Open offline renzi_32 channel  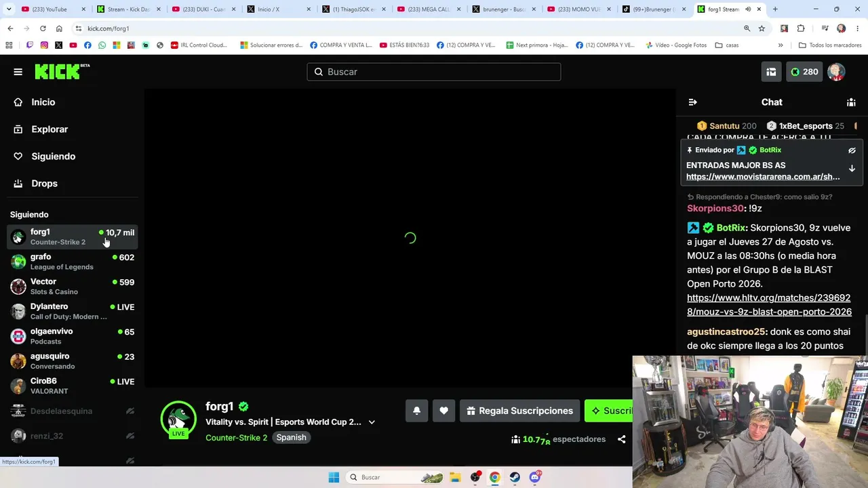point(72,436)
